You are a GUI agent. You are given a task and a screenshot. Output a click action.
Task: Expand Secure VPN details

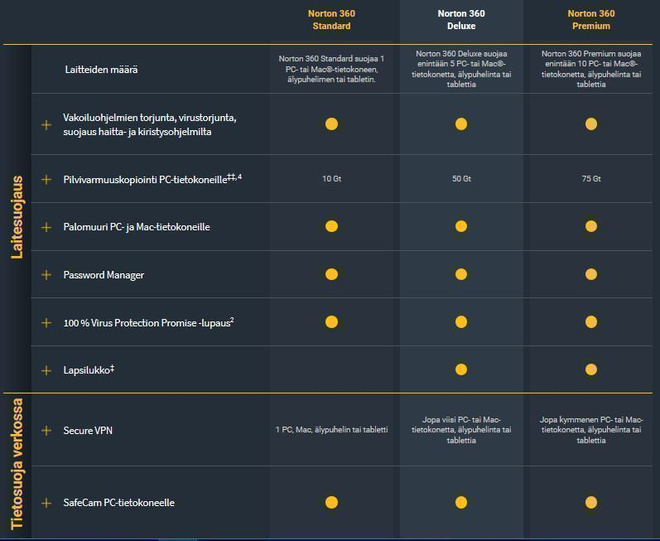(x=46, y=431)
